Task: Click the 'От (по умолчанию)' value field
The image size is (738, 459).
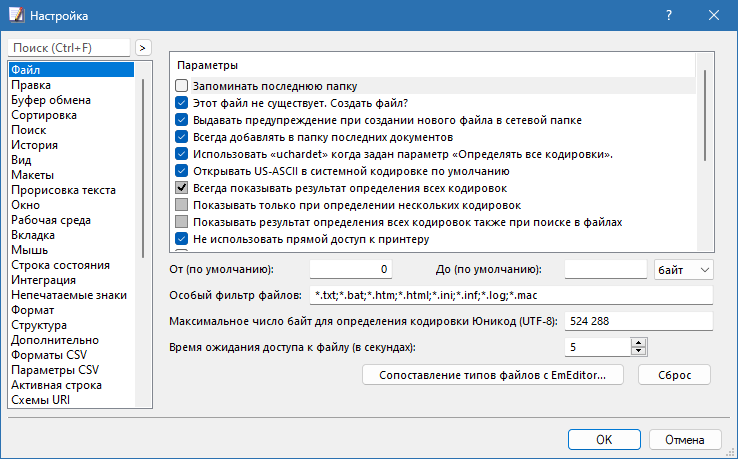Action: click(x=351, y=269)
